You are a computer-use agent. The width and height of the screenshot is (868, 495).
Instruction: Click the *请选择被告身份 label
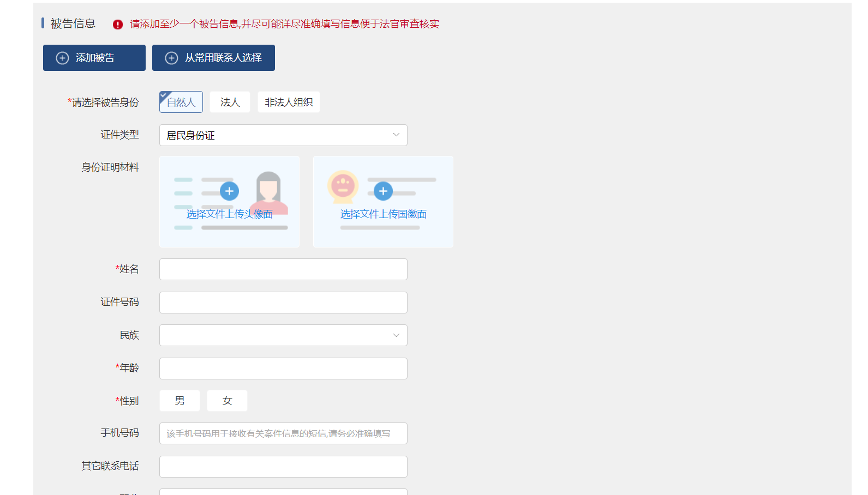(x=103, y=102)
